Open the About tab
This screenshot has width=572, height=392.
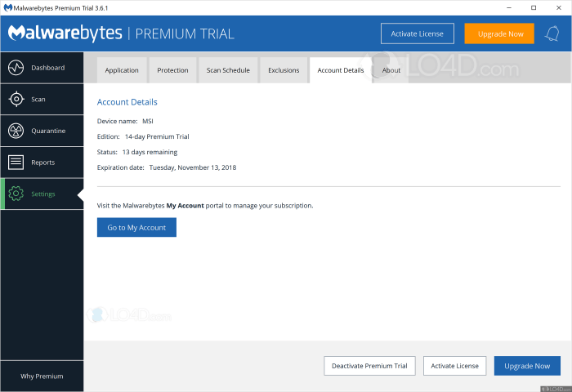[x=391, y=70]
